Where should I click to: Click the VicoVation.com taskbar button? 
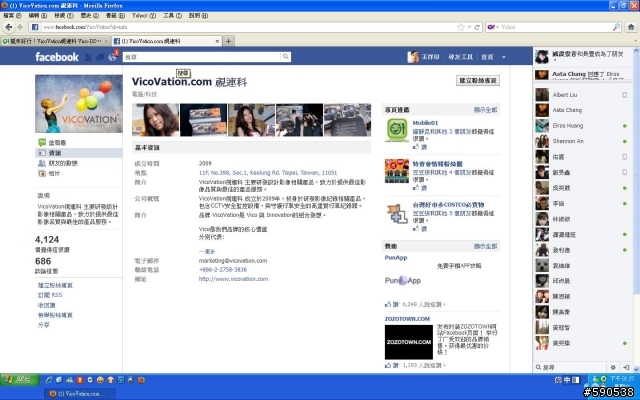click(x=80, y=394)
